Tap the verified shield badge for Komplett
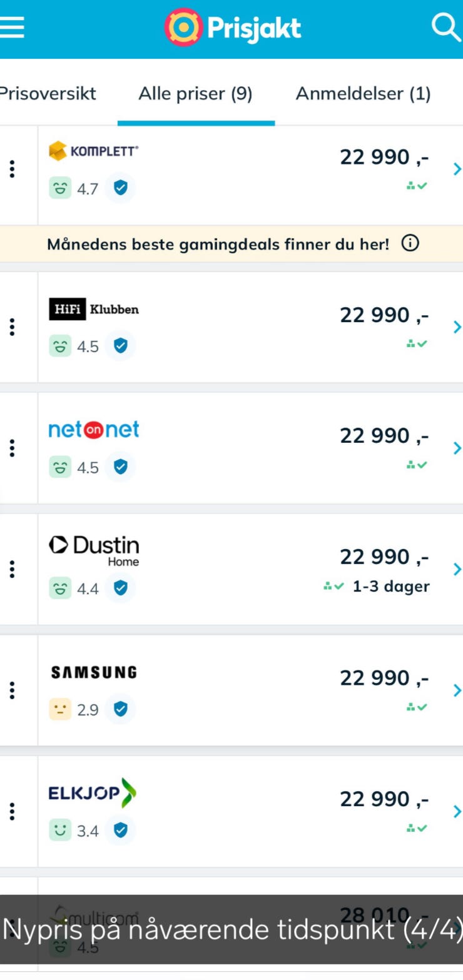The image size is (463, 980). pos(121,188)
